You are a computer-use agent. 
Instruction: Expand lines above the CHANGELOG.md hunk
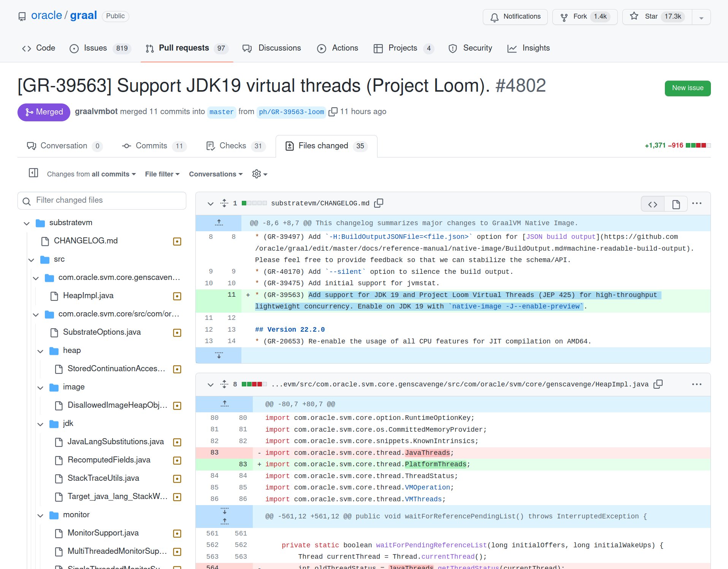[x=219, y=223]
